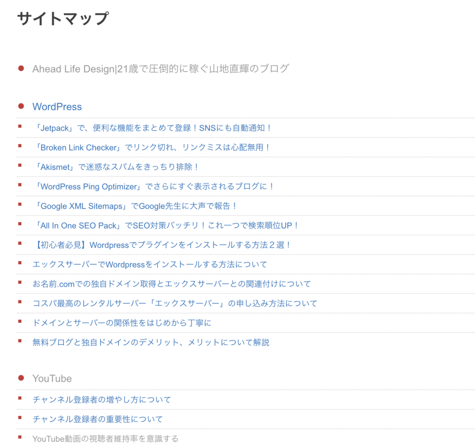Open ドメインとサーバーの関係性 article link
Viewport: 476px width, 448px height.
tap(122, 322)
